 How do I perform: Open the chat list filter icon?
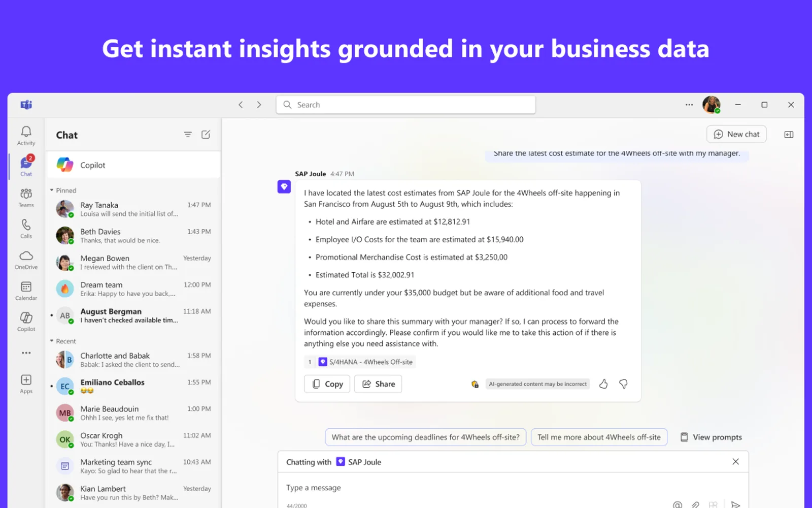click(x=188, y=135)
